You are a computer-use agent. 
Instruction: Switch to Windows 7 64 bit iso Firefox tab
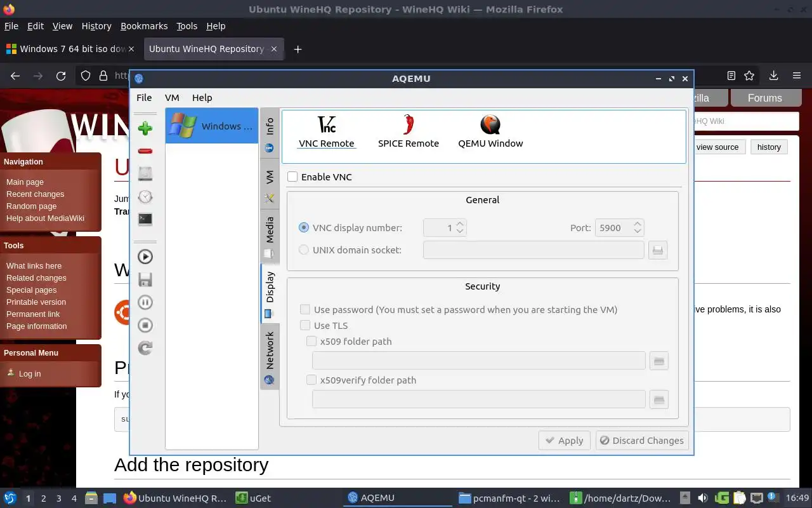70,49
